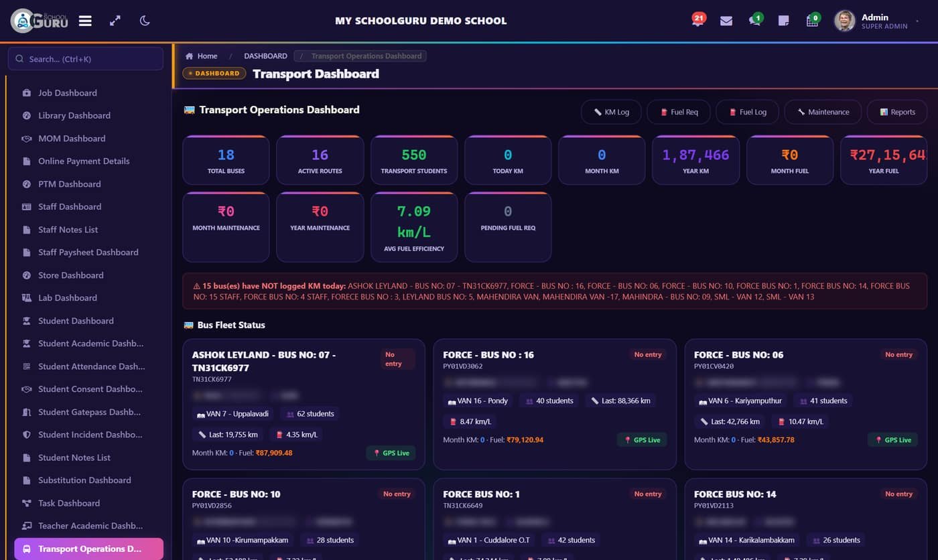The height and width of the screenshot is (560, 938).
Task: Click the MOM Dashboard handshake icon
Action: [27, 139]
